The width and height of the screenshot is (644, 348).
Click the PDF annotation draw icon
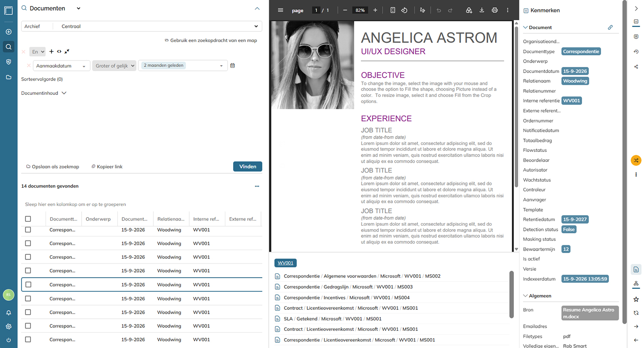[x=422, y=10]
